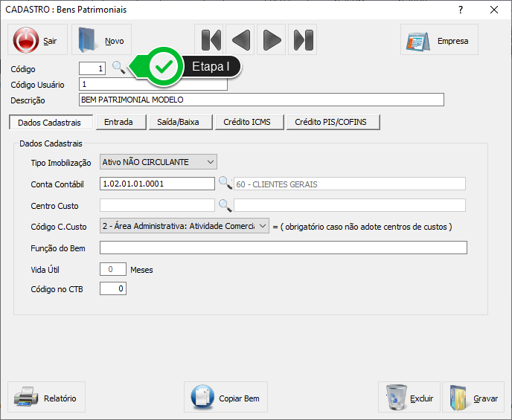Delete the record with Excluir
This screenshot has height=420, width=512.
409,398
